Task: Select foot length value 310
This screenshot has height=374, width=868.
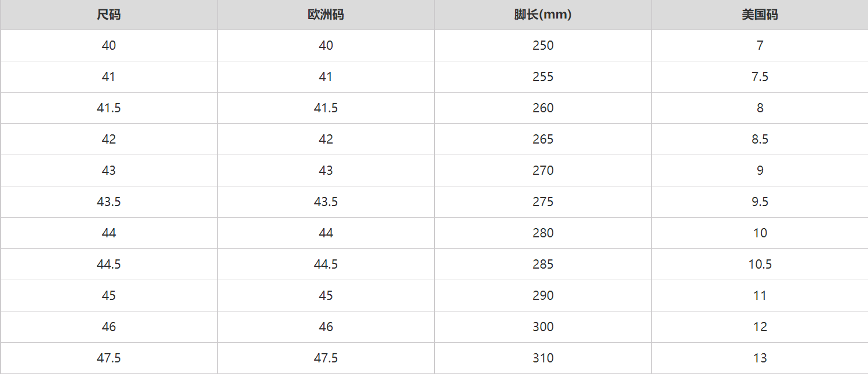Action: 543,358
